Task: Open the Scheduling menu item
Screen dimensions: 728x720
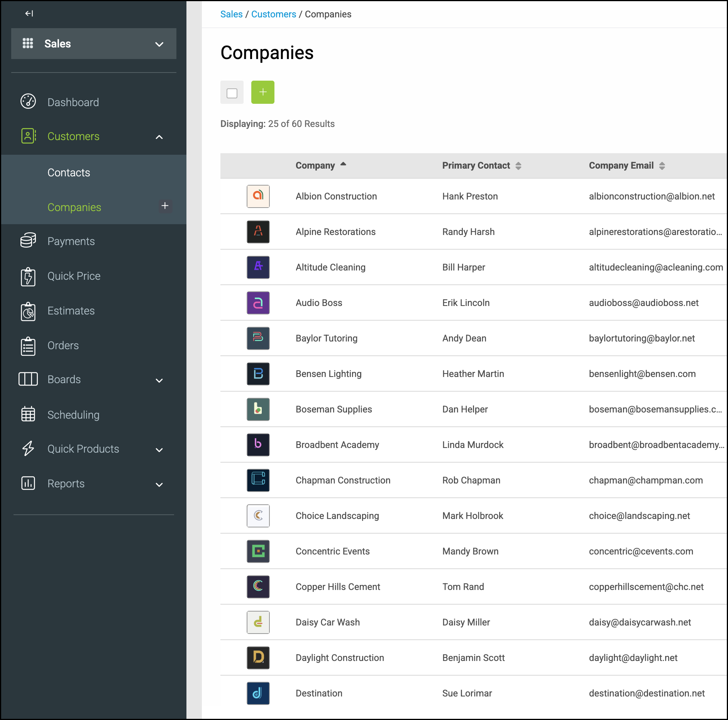Action: pyautogui.click(x=73, y=415)
